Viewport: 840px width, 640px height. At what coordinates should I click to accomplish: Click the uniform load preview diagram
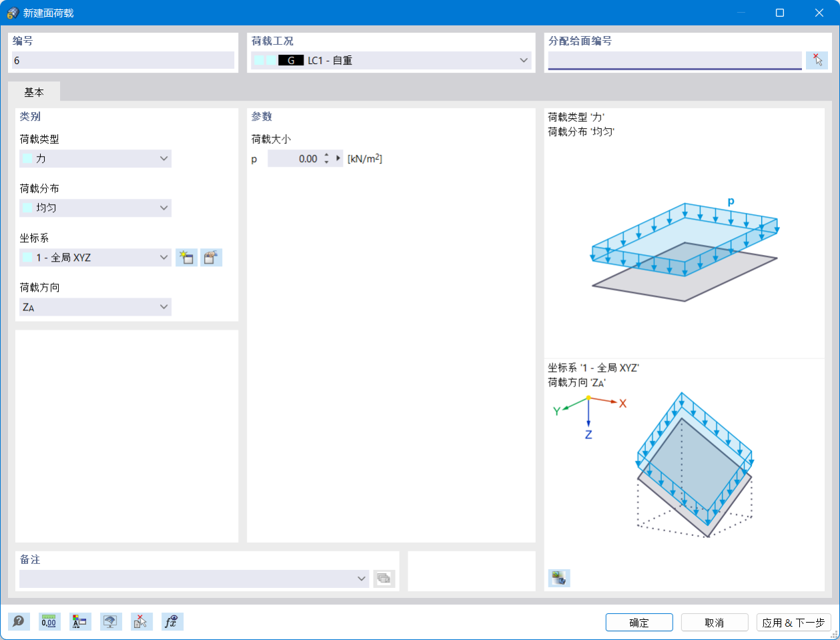685,249
